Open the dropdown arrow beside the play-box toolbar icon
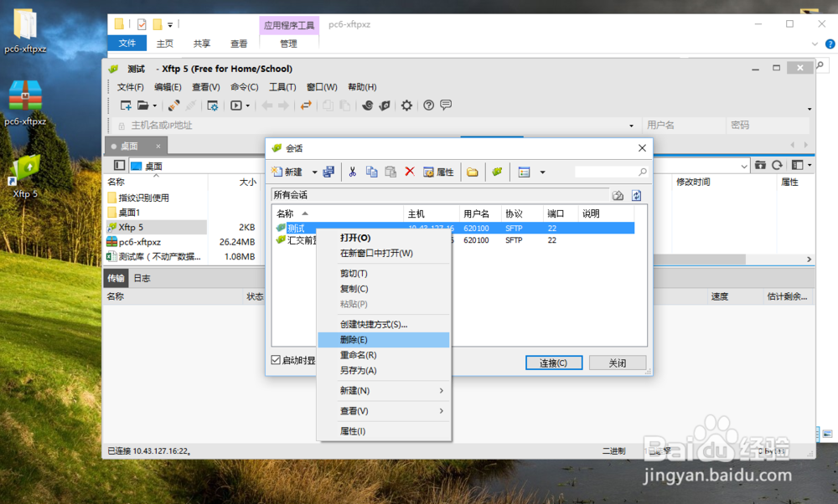The height and width of the screenshot is (504, 838). [247, 105]
